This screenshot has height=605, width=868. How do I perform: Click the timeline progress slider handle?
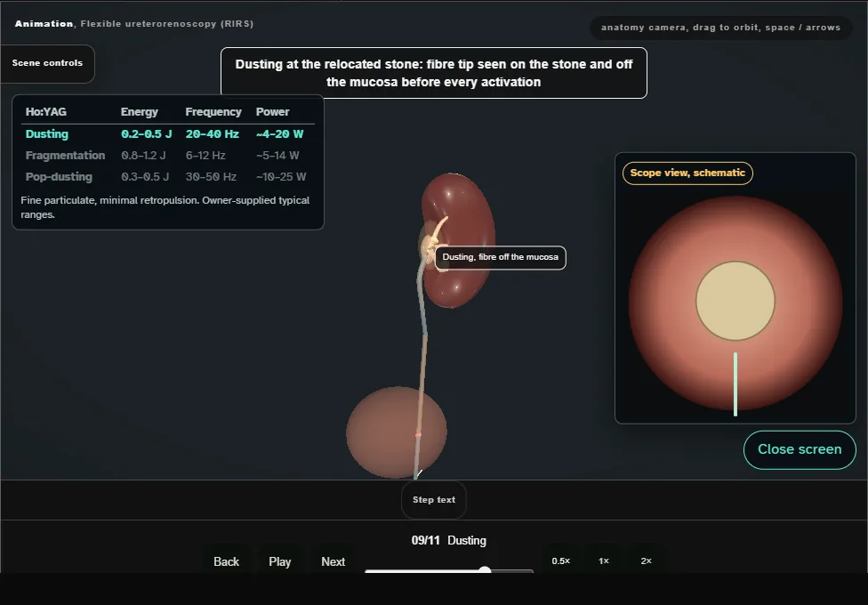pyautogui.click(x=485, y=570)
